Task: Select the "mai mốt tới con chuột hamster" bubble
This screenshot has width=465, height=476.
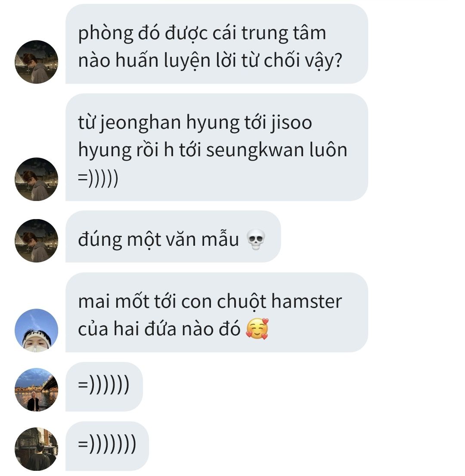Action: (x=217, y=312)
